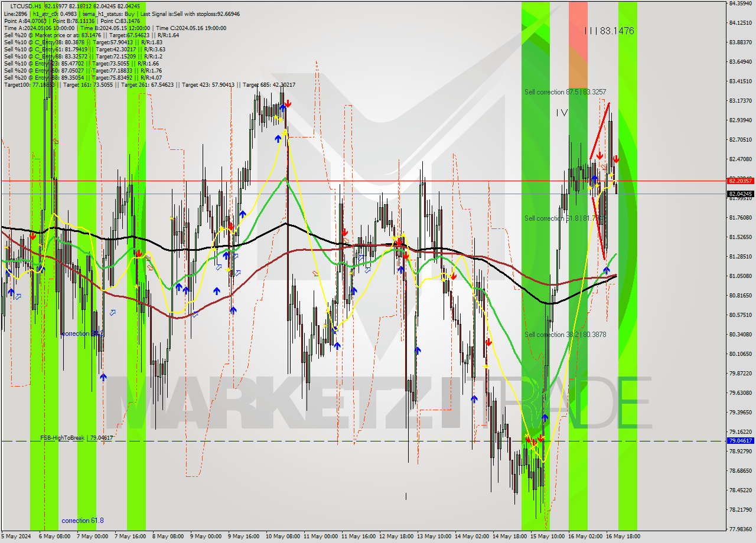
Task: Click the LTCUSD,H1 symbol title text
Action: (x=25, y=6)
